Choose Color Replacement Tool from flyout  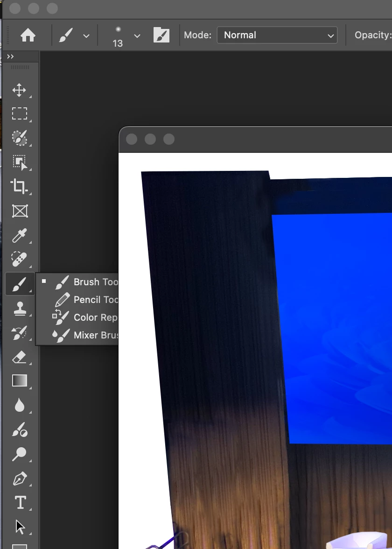click(x=77, y=317)
